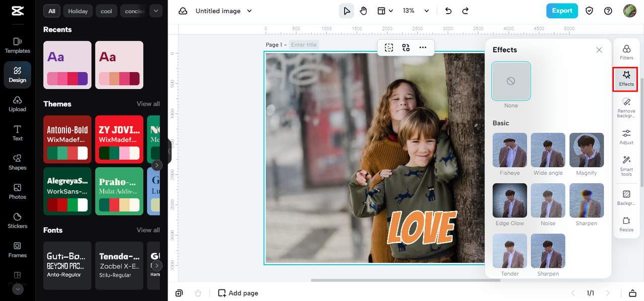The width and height of the screenshot is (644, 301).
Task: Apply the Edge Glow effect
Action: pos(510,200)
